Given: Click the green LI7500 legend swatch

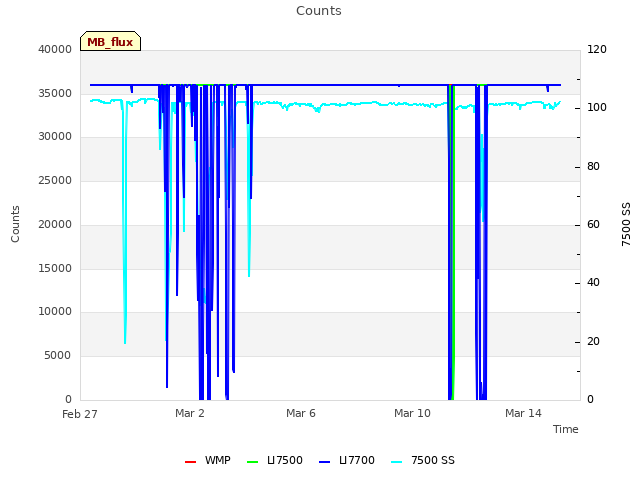Looking at the screenshot, I should click(253, 462).
